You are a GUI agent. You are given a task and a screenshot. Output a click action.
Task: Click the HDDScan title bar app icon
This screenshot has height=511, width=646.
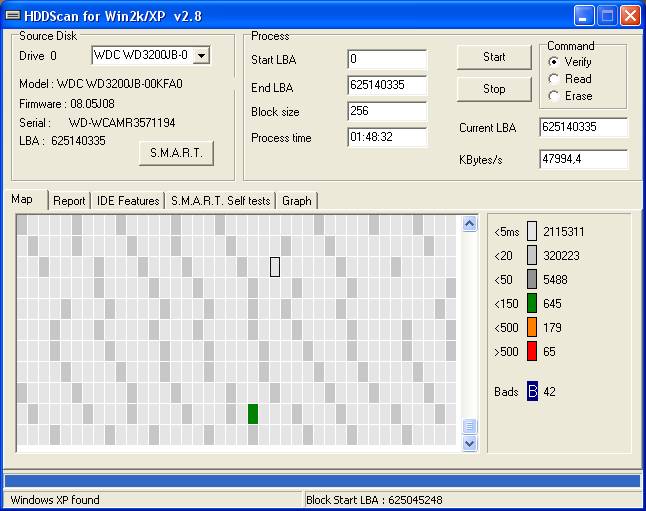click(x=13, y=16)
